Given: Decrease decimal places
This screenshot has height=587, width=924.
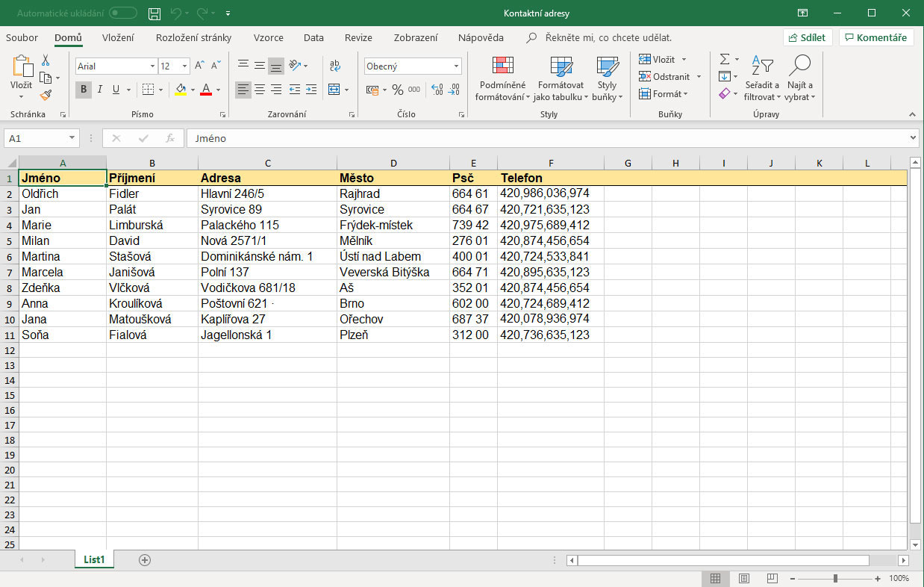Looking at the screenshot, I should click(x=455, y=90).
